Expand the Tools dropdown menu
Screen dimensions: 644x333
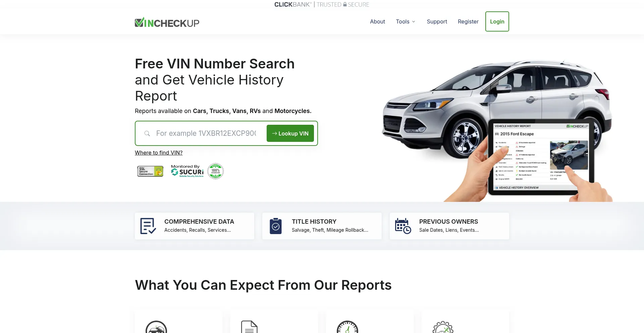coord(406,21)
